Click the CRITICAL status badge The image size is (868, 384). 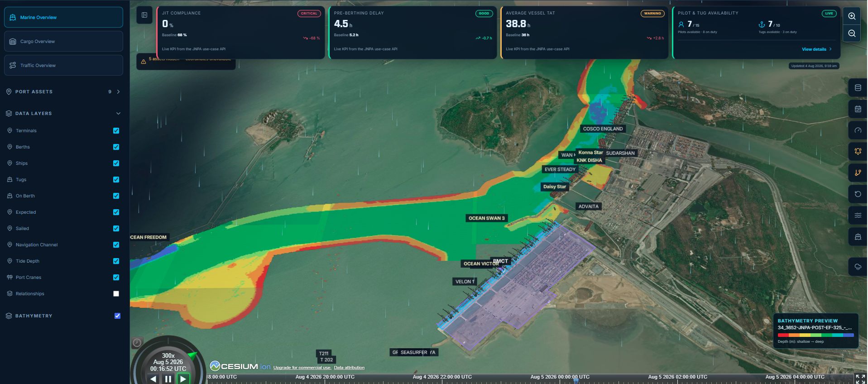click(x=309, y=14)
